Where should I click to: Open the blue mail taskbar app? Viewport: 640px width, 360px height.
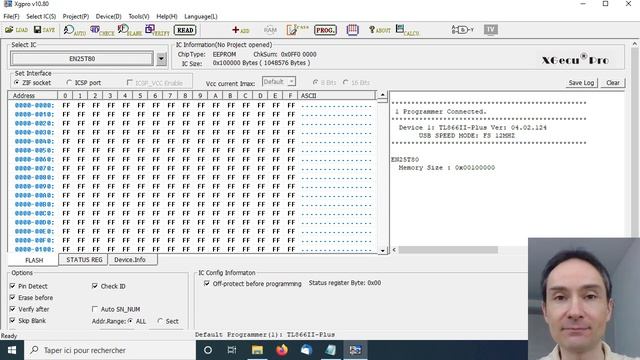306,350
